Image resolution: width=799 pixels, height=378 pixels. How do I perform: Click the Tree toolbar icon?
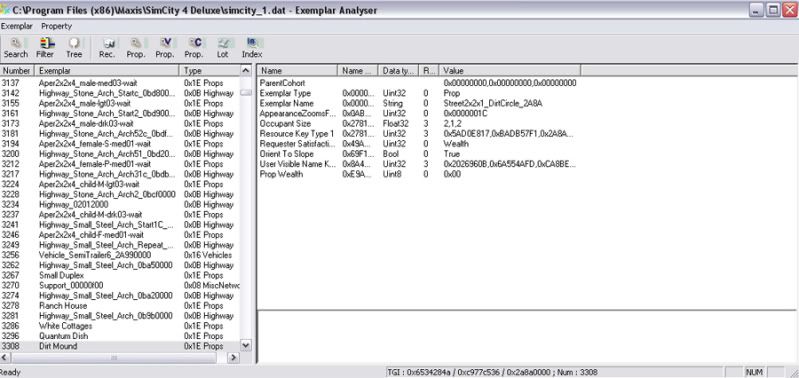tap(74, 48)
